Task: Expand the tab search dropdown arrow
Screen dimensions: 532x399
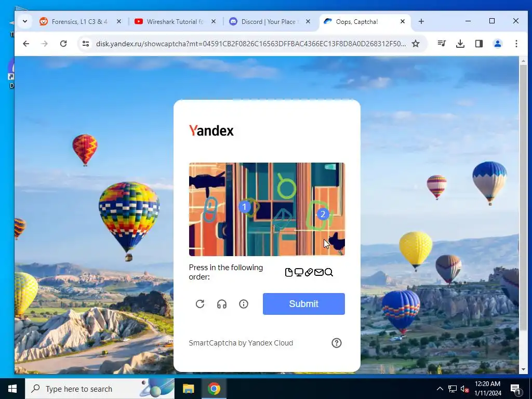Action: tap(25, 21)
